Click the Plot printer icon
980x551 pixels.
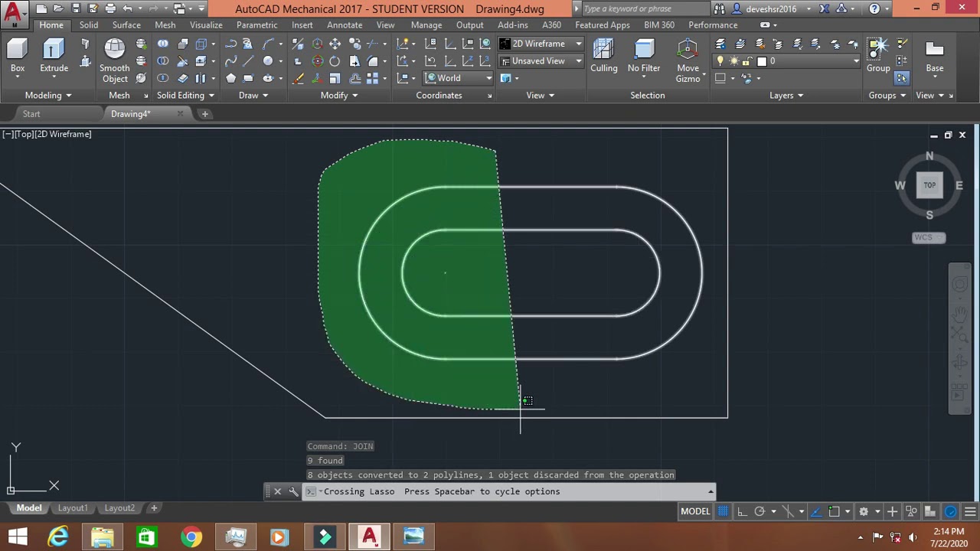click(110, 8)
